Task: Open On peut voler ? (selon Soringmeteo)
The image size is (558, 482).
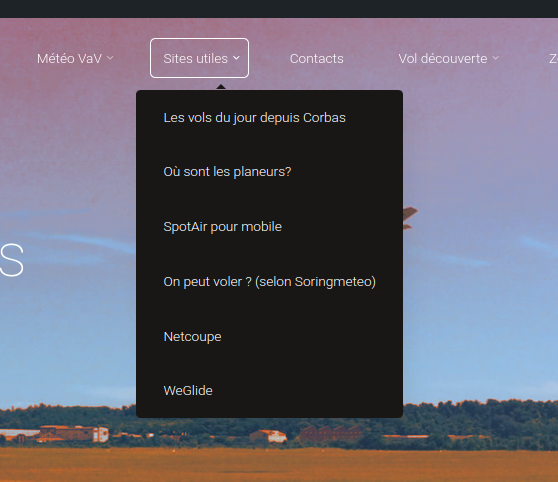Action: pos(269,282)
